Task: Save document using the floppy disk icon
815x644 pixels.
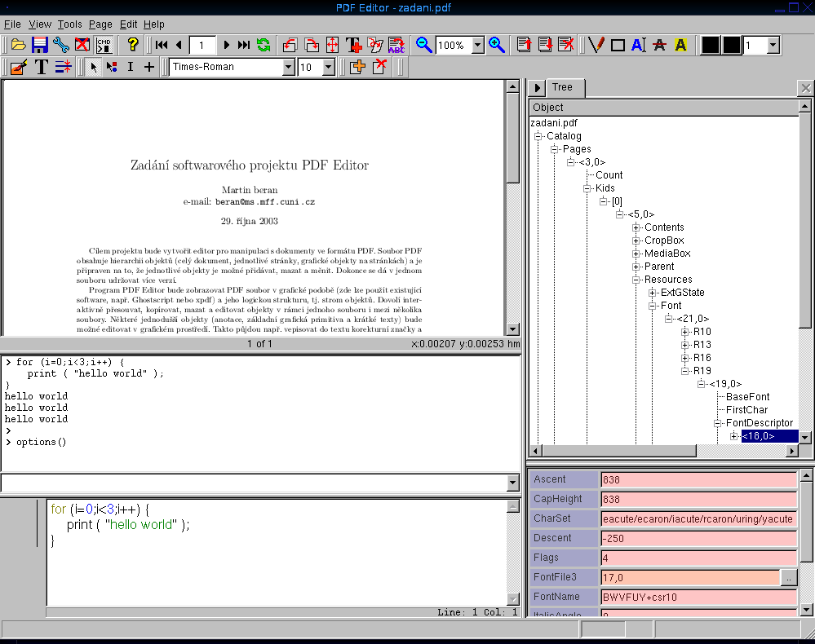Action: (39, 45)
